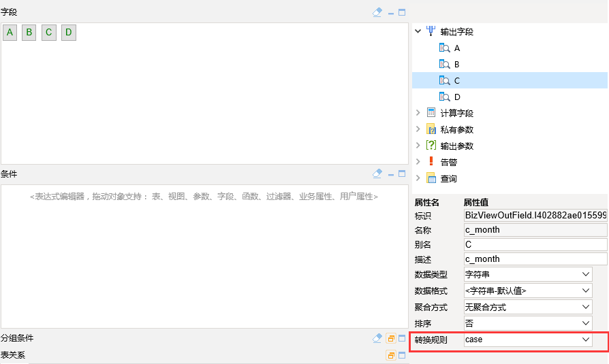Image resolution: width=609 pixels, height=364 pixels.
Task: Minimize the 字段 panel
Action: tap(391, 14)
